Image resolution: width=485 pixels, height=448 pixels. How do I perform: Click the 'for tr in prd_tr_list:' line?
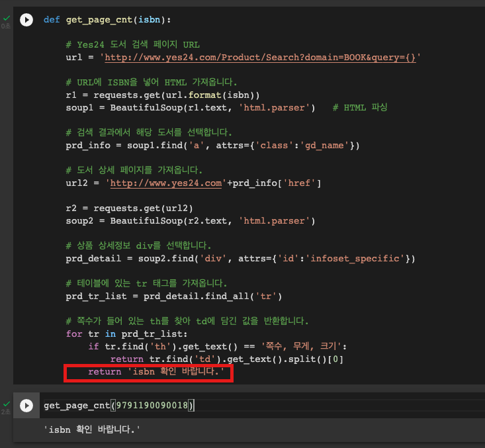point(126,334)
